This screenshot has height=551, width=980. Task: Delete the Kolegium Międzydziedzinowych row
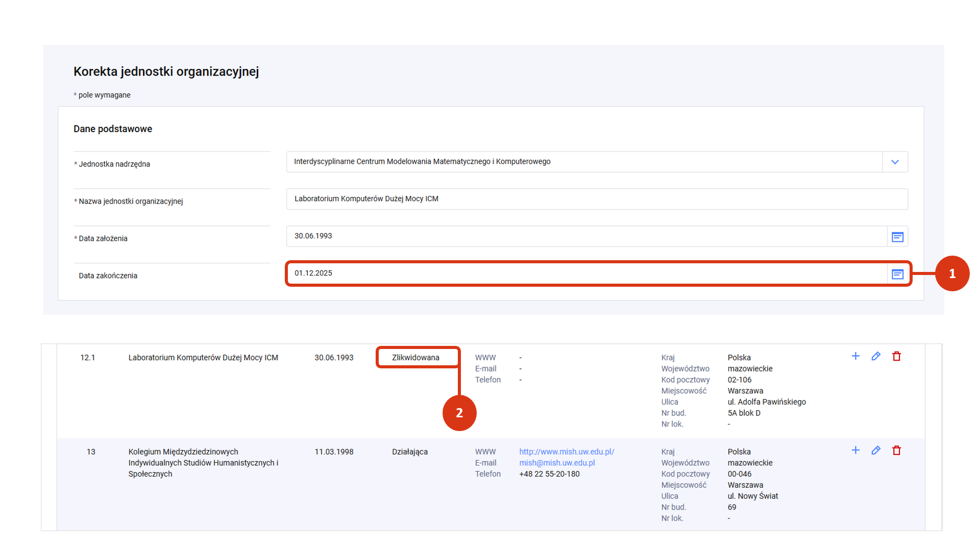click(x=896, y=450)
